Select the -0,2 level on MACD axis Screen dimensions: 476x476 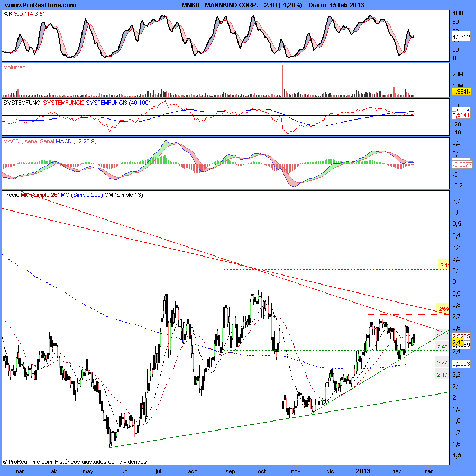pyautogui.click(x=456, y=185)
